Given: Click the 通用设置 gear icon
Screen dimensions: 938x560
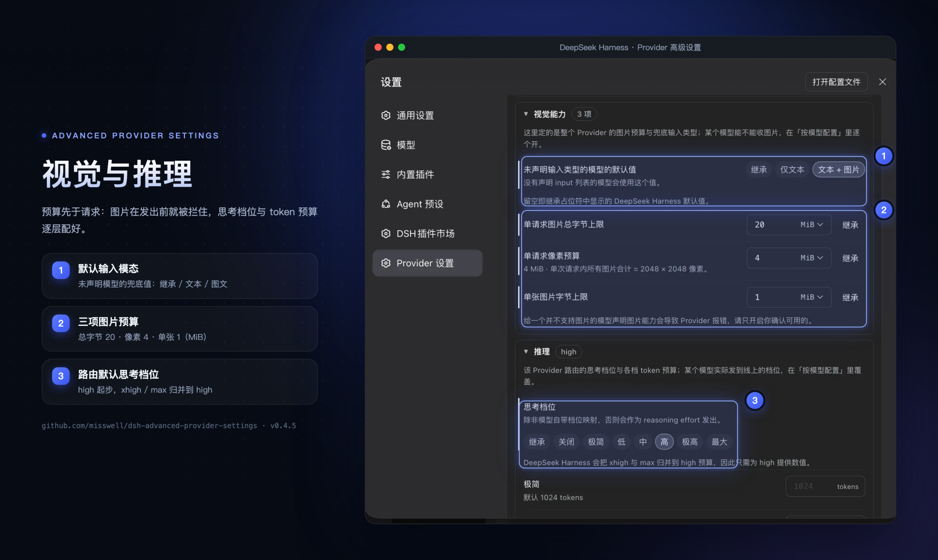Looking at the screenshot, I should pos(385,115).
